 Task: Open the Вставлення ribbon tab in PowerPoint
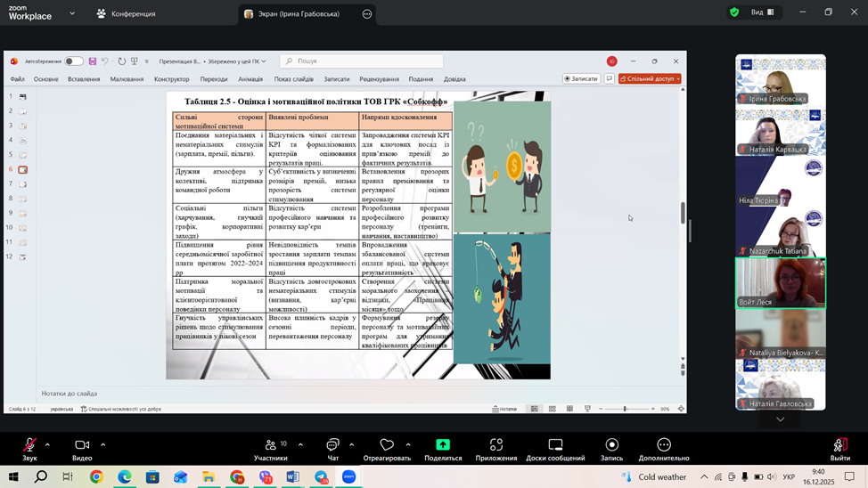pos(84,79)
